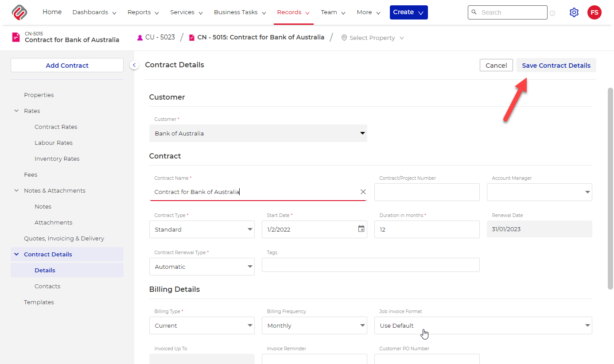Viewport: 614px width, 364px height.
Task: Collapse the Notes & Attachments section
Action: pyautogui.click(x=16, y=190)
